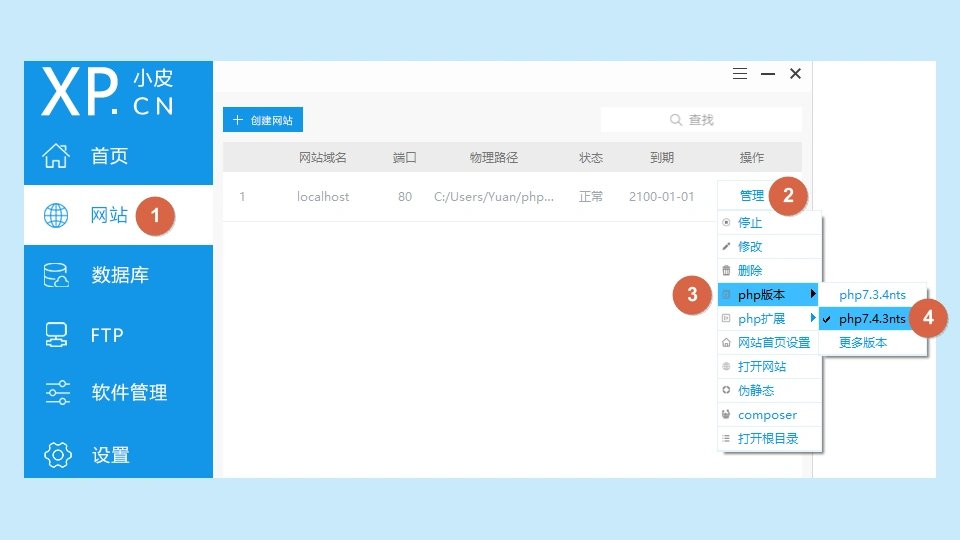Click the globe icon for 网站
The height and width of the screenshot is (540, 960).
(x=57, y=215)
